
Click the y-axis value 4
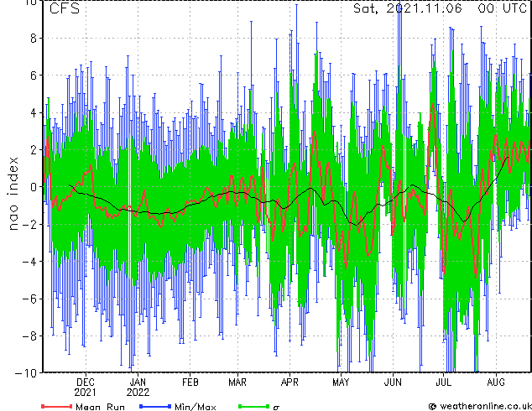click(34, 112)
